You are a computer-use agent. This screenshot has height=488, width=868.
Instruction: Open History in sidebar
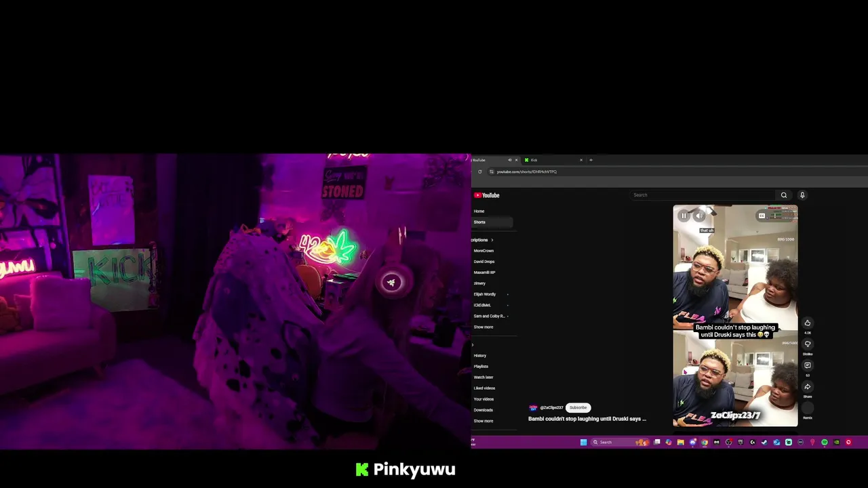(x=480, y=356)
